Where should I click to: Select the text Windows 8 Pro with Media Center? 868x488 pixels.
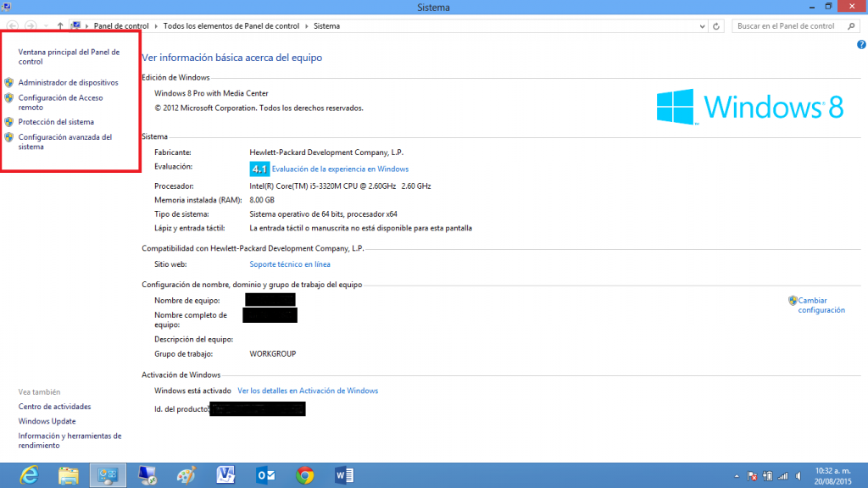click(x=211, y=93)
